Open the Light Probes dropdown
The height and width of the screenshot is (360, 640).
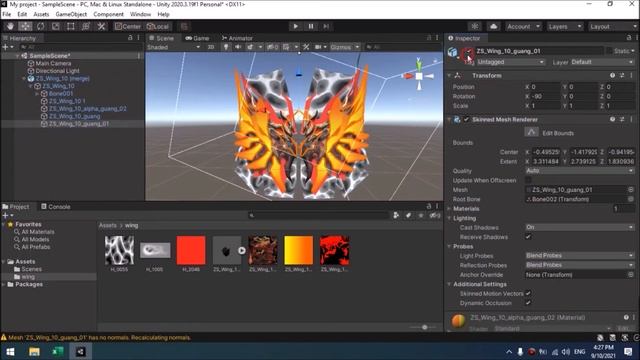580,256
